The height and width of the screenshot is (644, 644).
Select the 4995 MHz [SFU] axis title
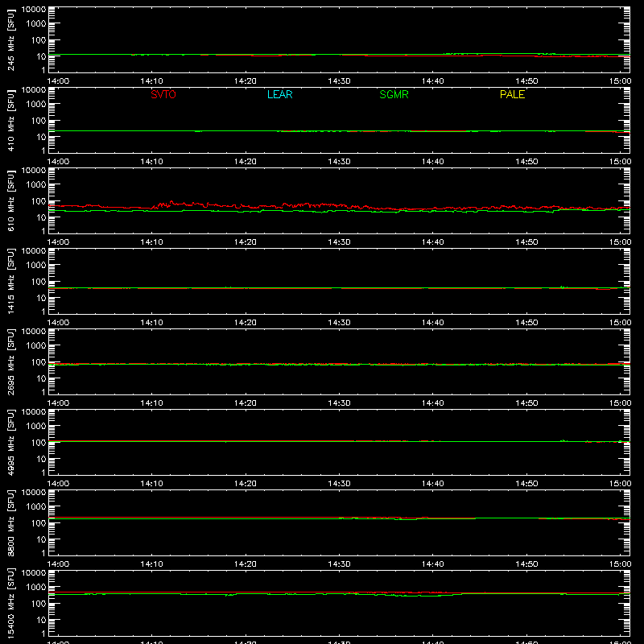pos(11,442)
